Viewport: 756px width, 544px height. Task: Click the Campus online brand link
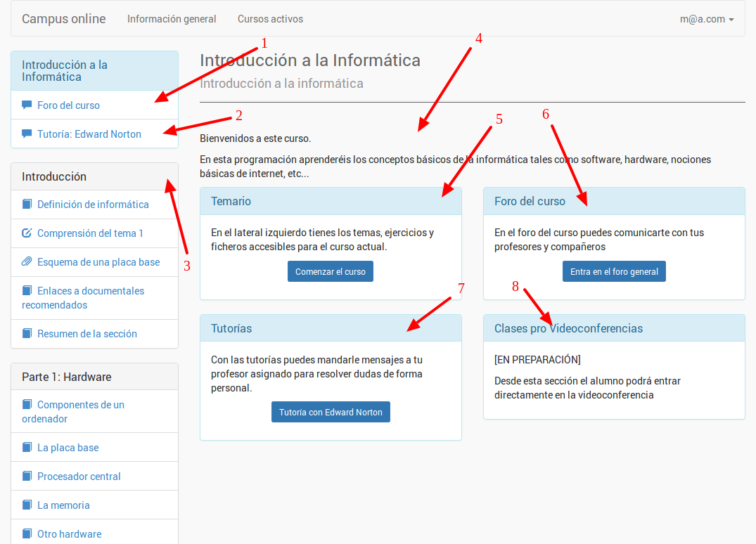click(63, 19)
